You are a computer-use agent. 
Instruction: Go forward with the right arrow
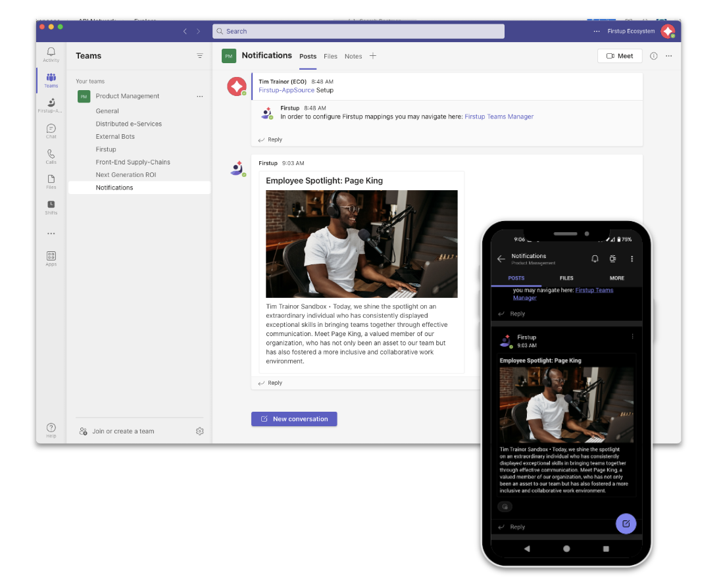199,32
